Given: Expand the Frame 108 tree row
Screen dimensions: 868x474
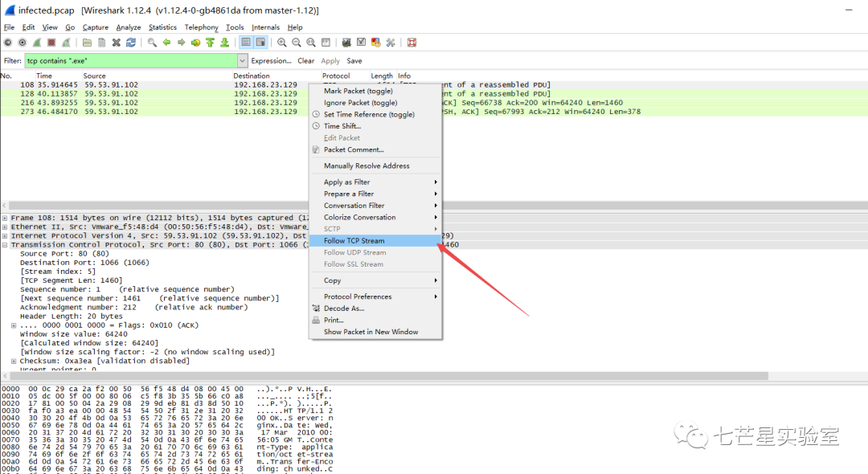Looking at the screenshot, I should click(x=5, y=218).
